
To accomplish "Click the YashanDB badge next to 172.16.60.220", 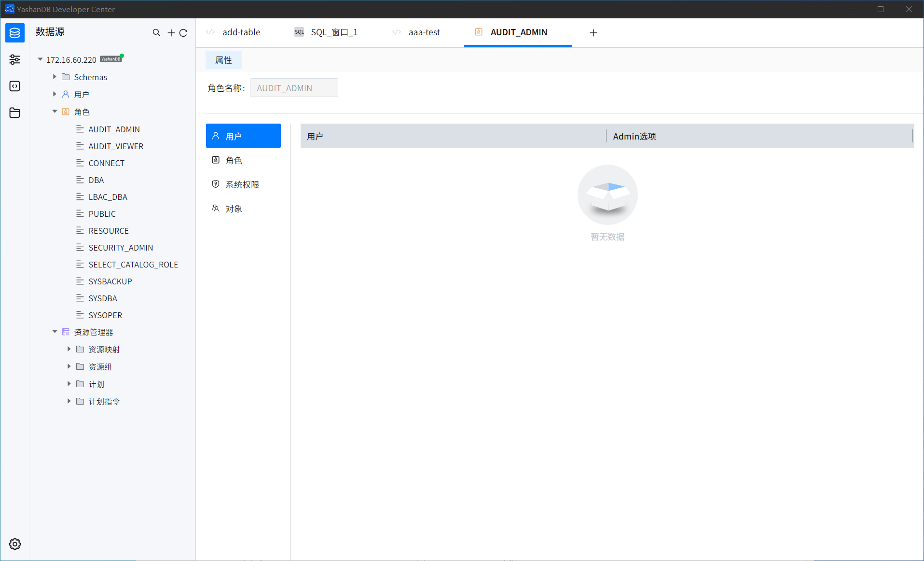I will tap(111, 59).
